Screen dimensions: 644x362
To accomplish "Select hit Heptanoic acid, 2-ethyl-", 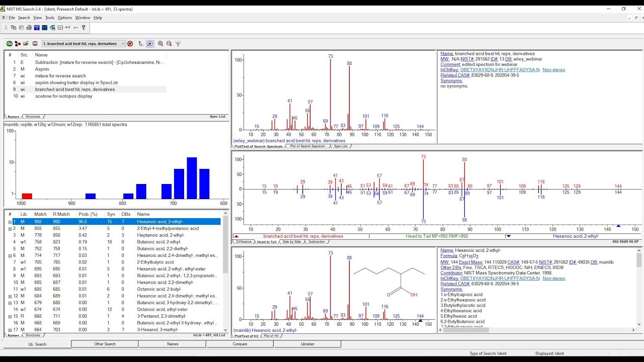I will [114, 235].
